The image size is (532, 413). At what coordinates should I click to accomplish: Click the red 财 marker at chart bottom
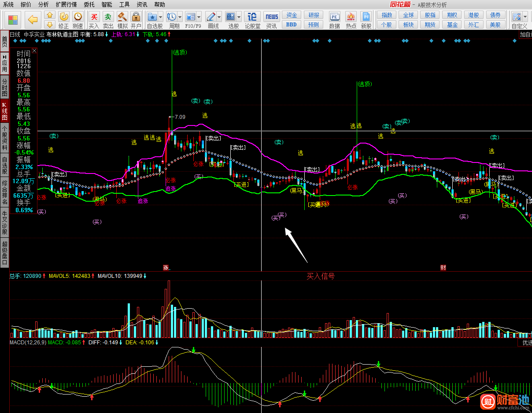[x=443, y=267]
